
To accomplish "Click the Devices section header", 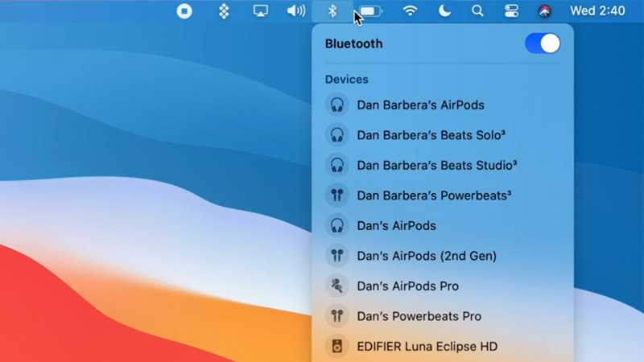I will click(347, 79).
